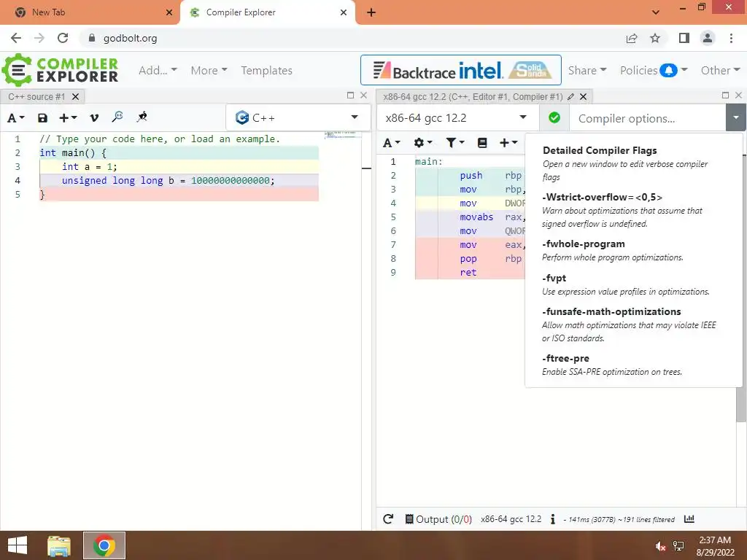Open a new browser tab with plus
The image size is (747, 560).
(x=371, y=12)
